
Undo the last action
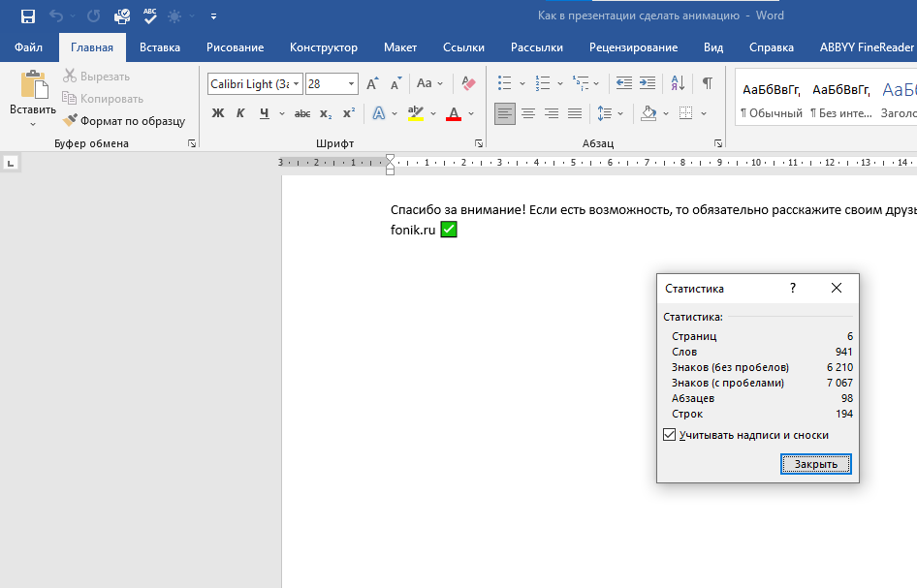pyautogui.click(x=56, y=16)
